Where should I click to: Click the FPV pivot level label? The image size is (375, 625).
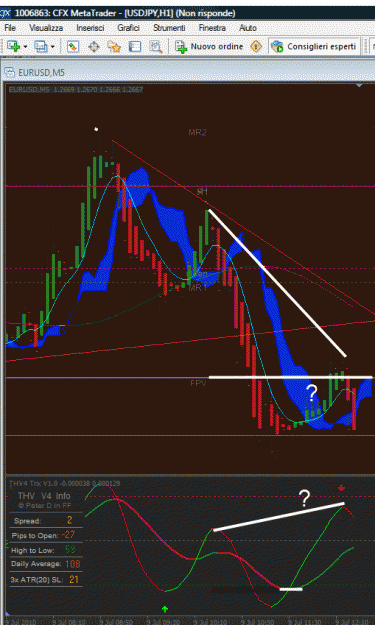pos(198,383)
